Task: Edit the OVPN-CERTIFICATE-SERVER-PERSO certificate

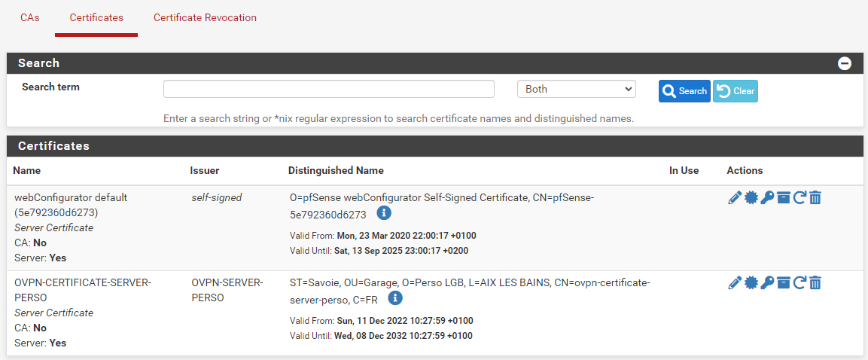Action: [735, 283]
